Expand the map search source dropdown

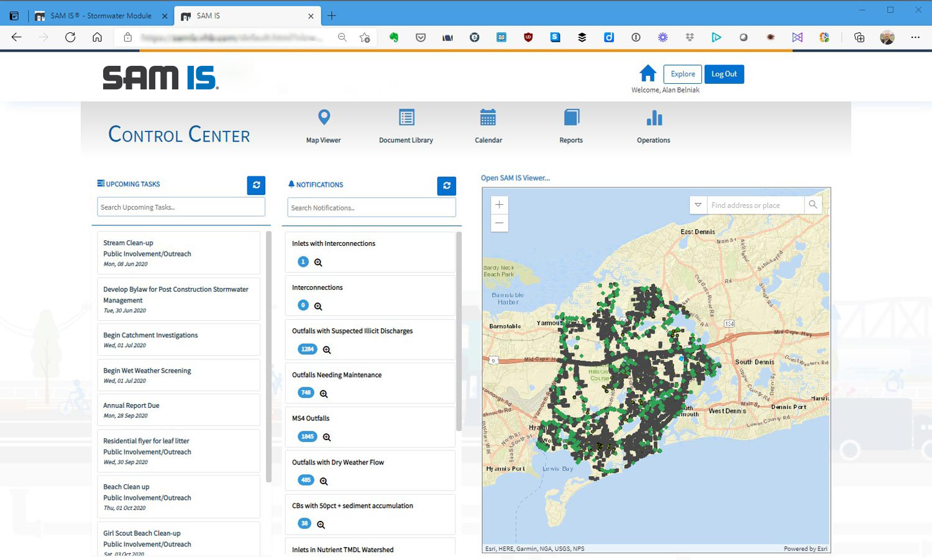698,205
